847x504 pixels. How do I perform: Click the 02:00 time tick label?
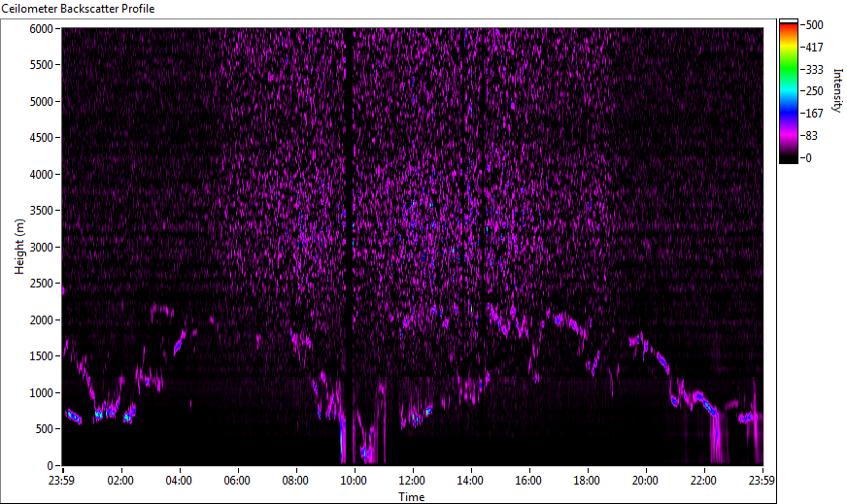point(120,481)
